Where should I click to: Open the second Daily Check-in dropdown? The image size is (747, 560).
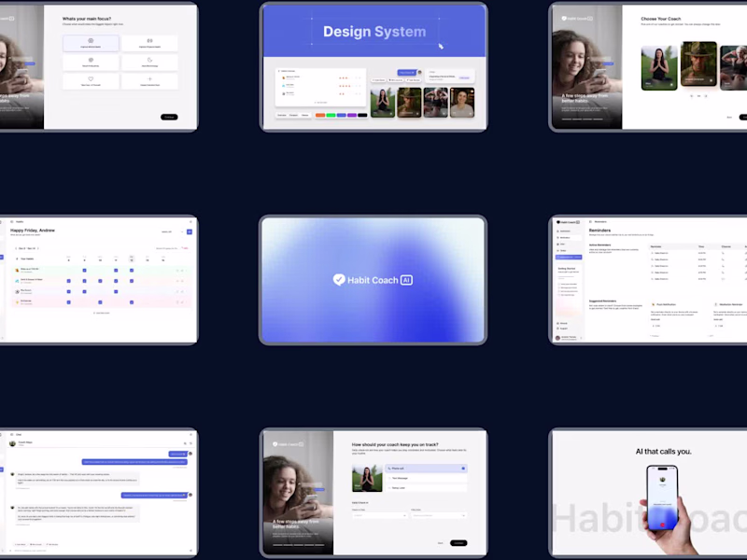[x=439, y=515]
